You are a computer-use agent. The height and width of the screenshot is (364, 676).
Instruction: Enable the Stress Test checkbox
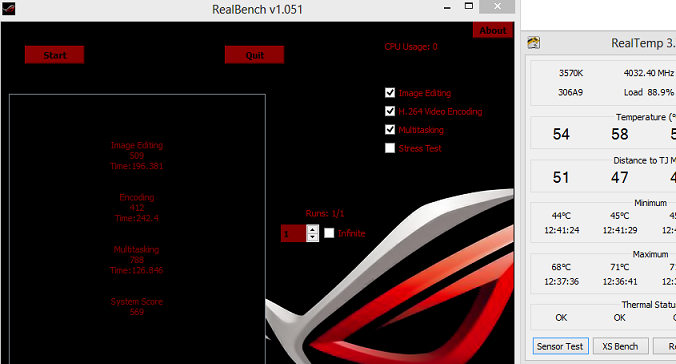[390, 148]
